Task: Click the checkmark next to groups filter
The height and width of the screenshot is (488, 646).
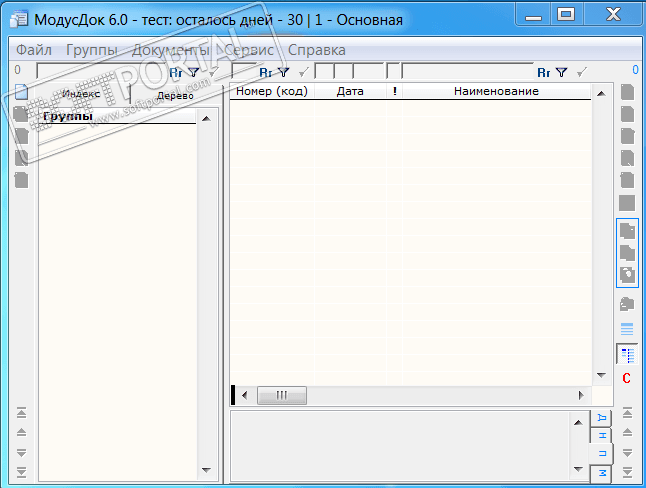Action: [213, 73]
